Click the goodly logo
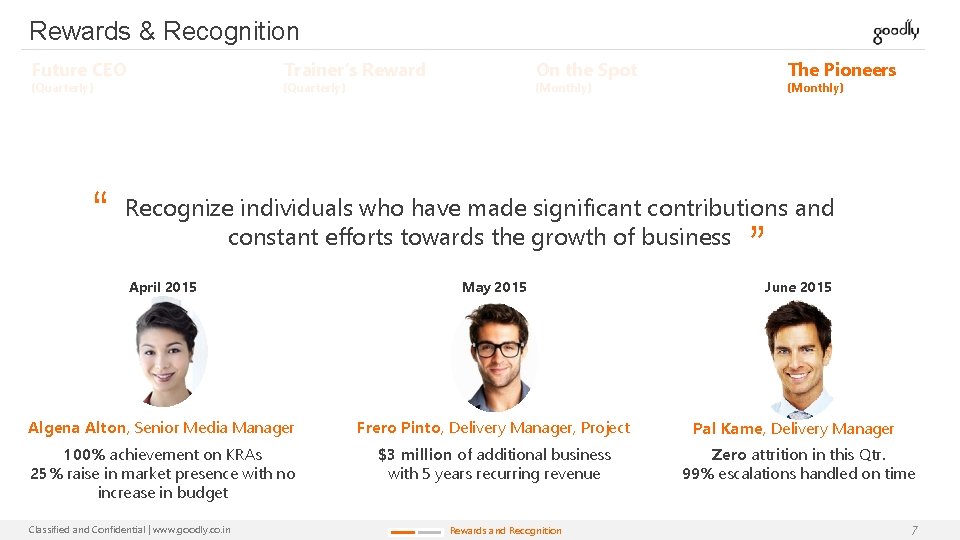960x540 pixels. [x=895, y=32]
